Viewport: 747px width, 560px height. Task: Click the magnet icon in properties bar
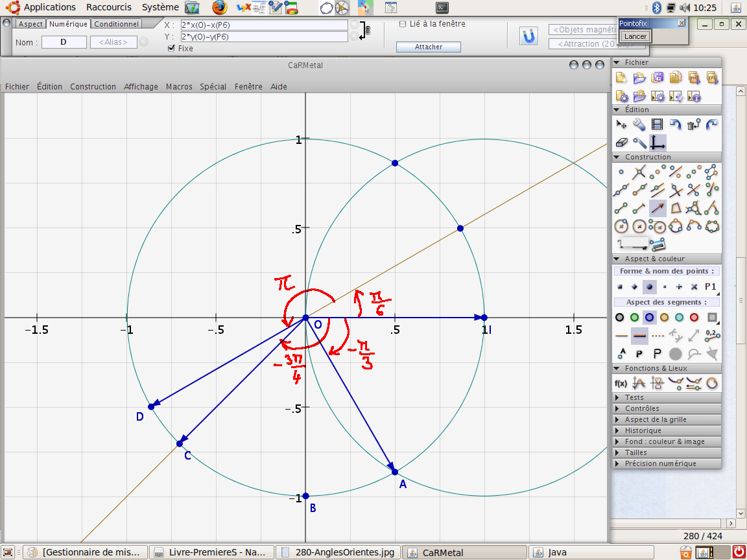coord(530,36)
